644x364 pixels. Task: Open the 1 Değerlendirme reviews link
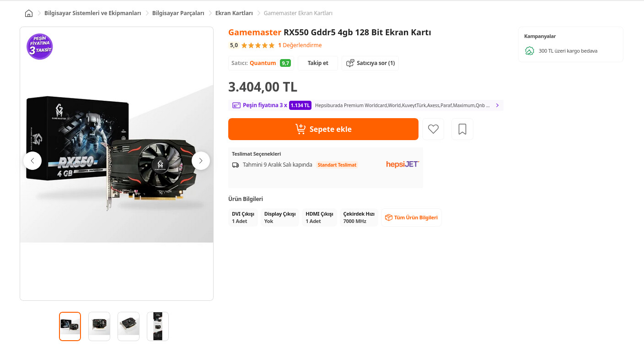[x=300, y=45]
